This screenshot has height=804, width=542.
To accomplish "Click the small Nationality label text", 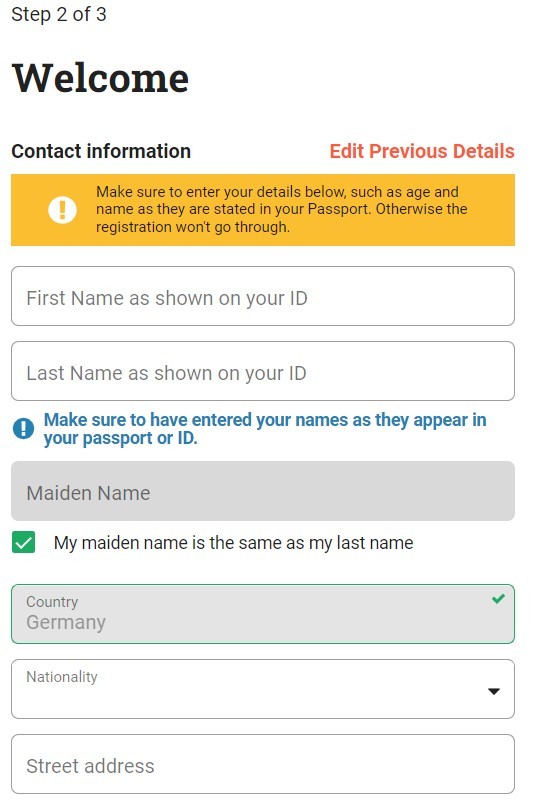I will coord(62,677).
